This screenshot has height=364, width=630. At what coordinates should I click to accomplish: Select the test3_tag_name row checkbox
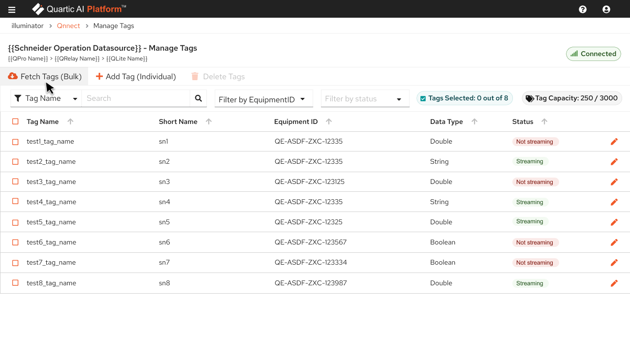[15, 182]
